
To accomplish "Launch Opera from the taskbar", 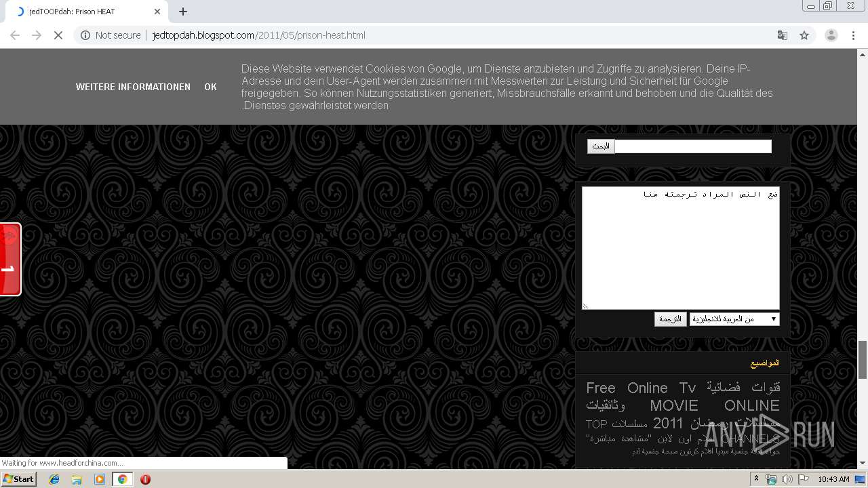I will coord(145,479).
